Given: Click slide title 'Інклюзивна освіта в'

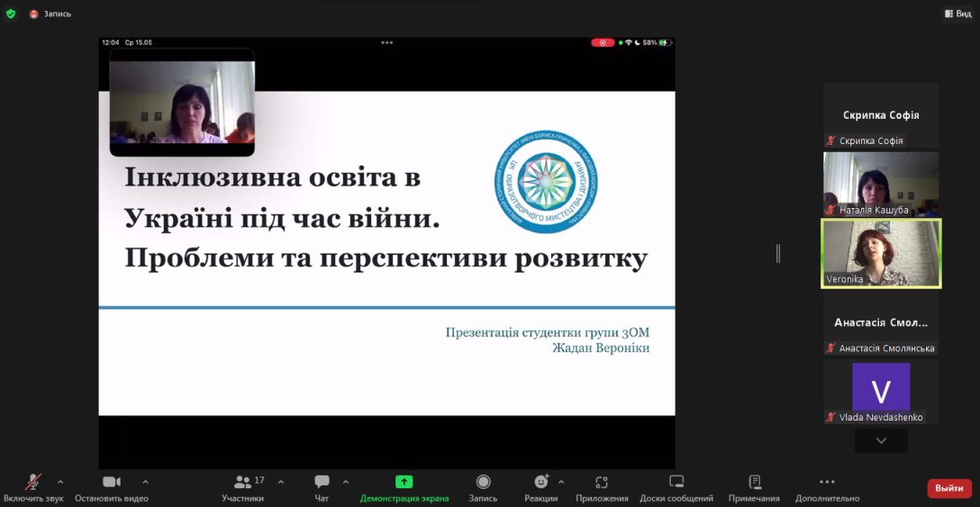Looking at the screenshot, I should (x=273, y=177).
